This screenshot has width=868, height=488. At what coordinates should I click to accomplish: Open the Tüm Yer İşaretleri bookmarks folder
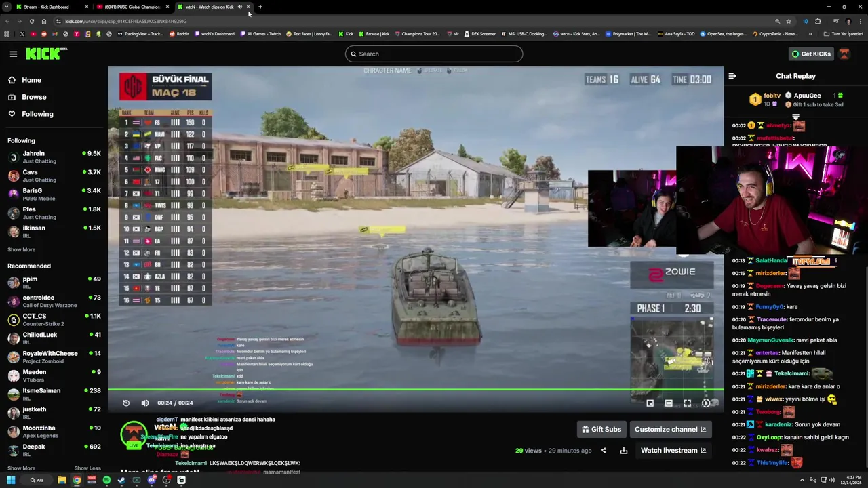(844, 33)
